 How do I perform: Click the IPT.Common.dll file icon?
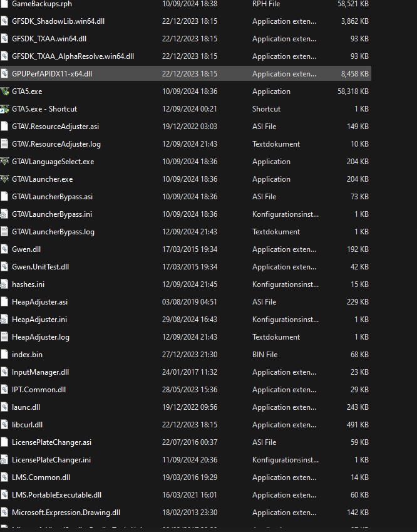[x=4, y=390]
